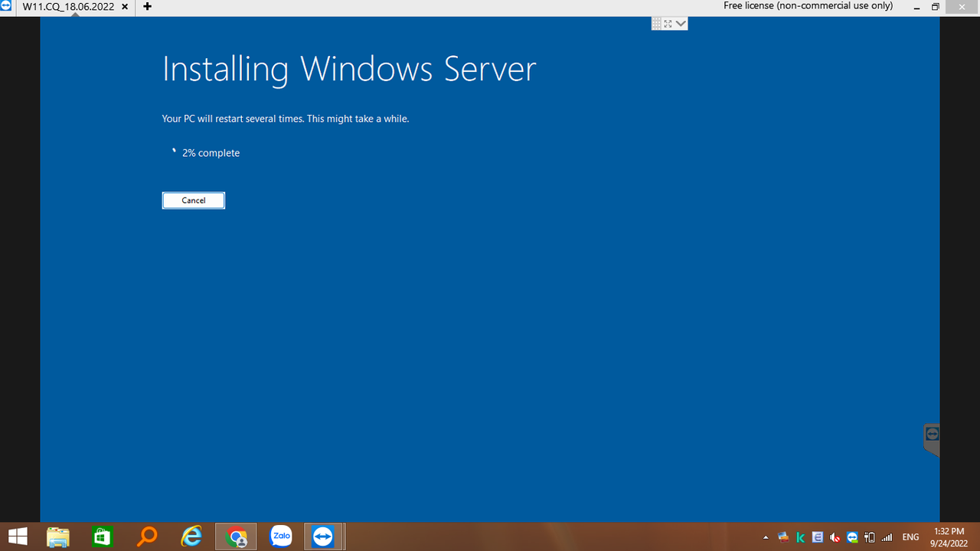Screen dimensions: 980x551
Task: Open the Windows Start menu
Action: (x=17, y=536)
